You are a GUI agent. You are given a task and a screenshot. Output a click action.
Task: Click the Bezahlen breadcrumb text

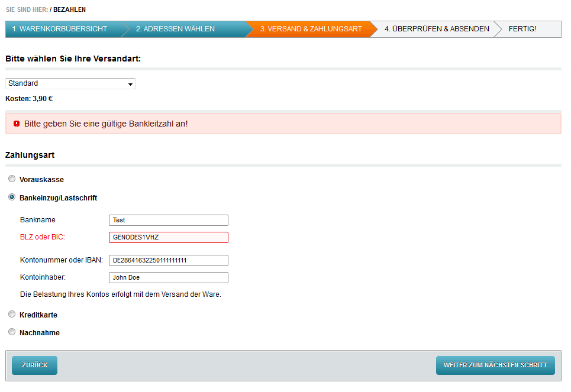point(69,10)
